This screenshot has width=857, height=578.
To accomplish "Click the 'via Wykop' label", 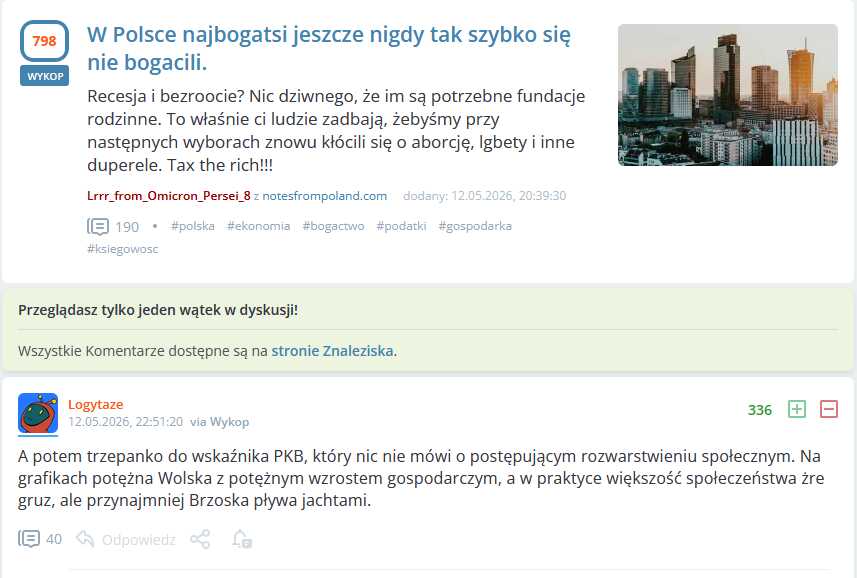I will 220,422.
